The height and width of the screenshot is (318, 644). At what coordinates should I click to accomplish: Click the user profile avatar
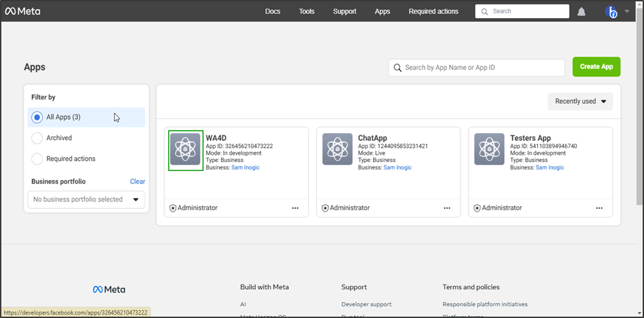[x=610, y=11]
